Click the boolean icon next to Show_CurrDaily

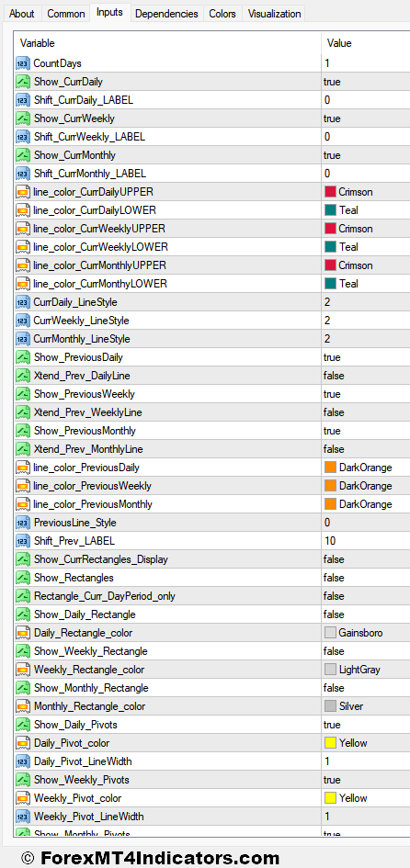pyautogui.click(x=23, y=82)
